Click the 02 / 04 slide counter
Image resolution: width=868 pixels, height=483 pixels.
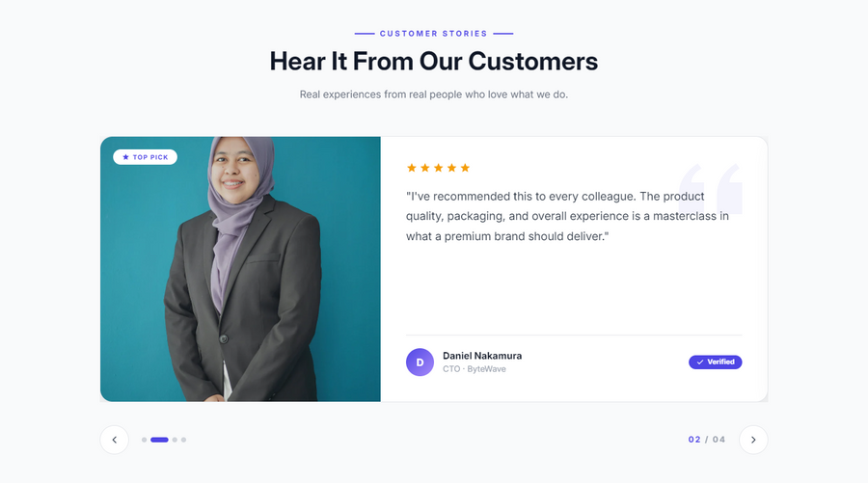tap(706, 440)
